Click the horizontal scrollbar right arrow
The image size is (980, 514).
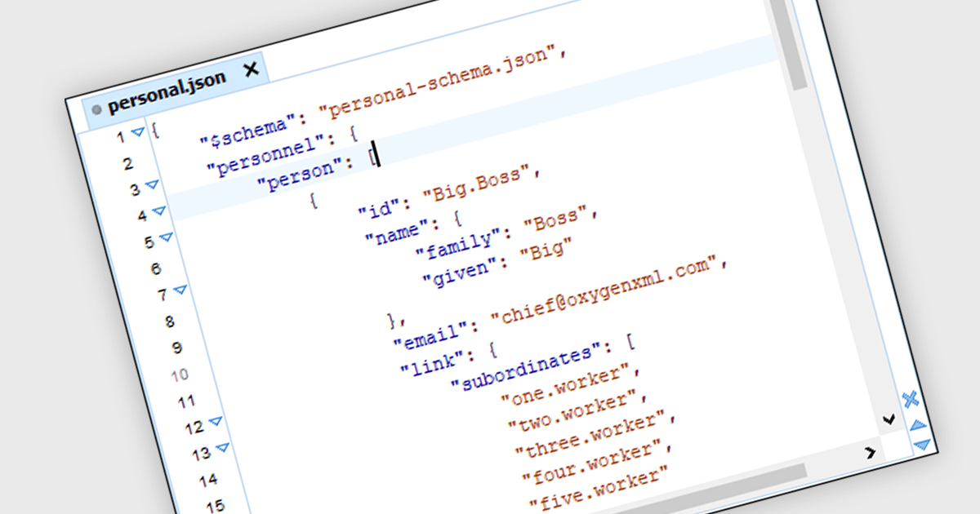click(x=871, y=451)
